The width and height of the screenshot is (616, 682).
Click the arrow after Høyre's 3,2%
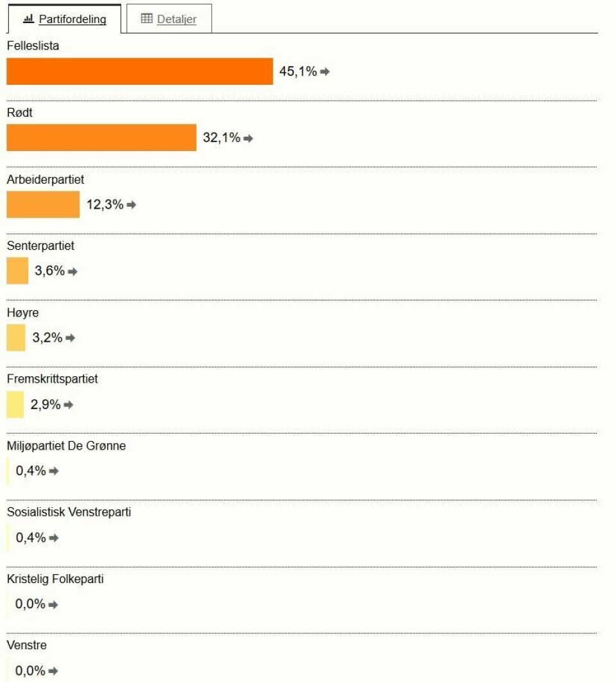[x=71, y=338]
